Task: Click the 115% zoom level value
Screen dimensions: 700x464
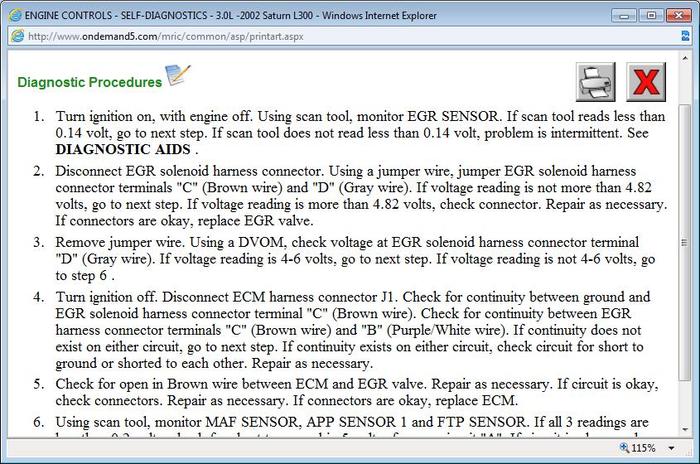Action: pos(643,448)
